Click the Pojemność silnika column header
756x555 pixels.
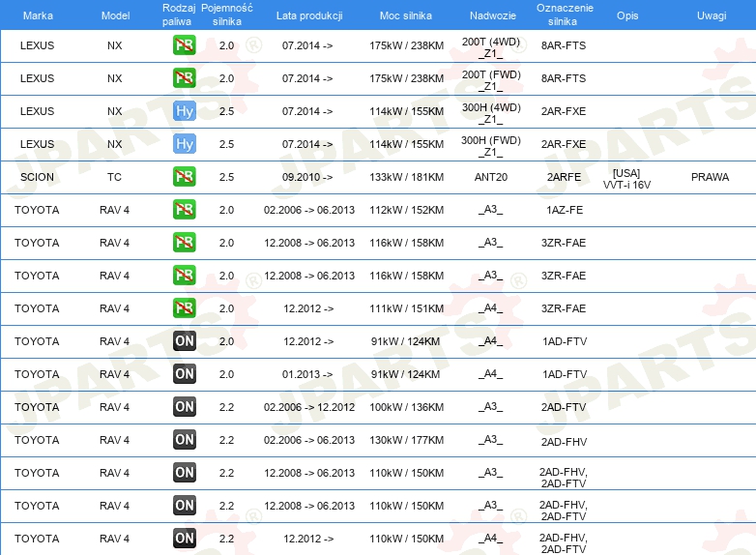click(x=226, y=15)
